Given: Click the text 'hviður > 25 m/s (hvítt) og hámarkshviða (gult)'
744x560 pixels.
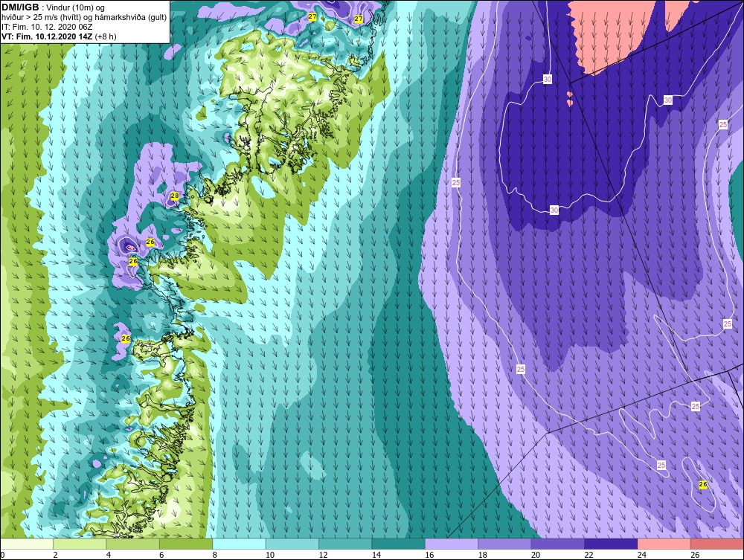Looking at the screenshot, I should 84,17.
